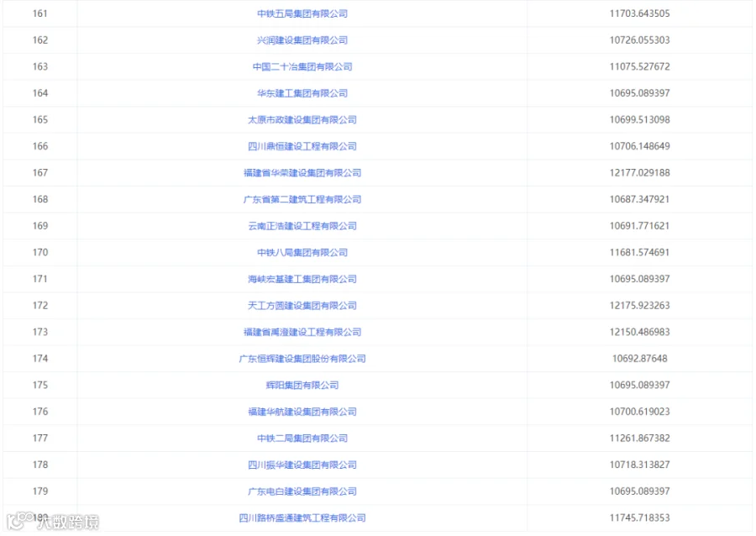Open the 华东建工集团有限公司 link
This screenshot has width=756, height=536.
coord(302,93)
